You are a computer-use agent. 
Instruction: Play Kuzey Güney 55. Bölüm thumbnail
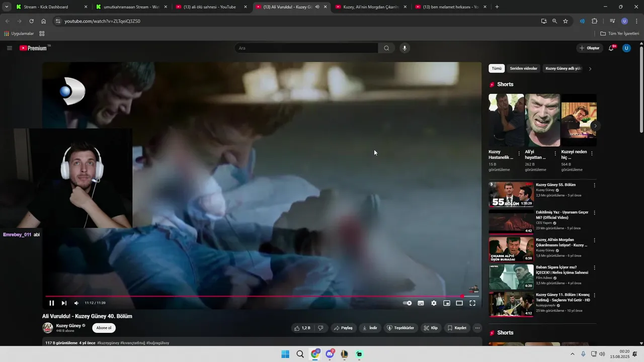(x=511, y=195)
